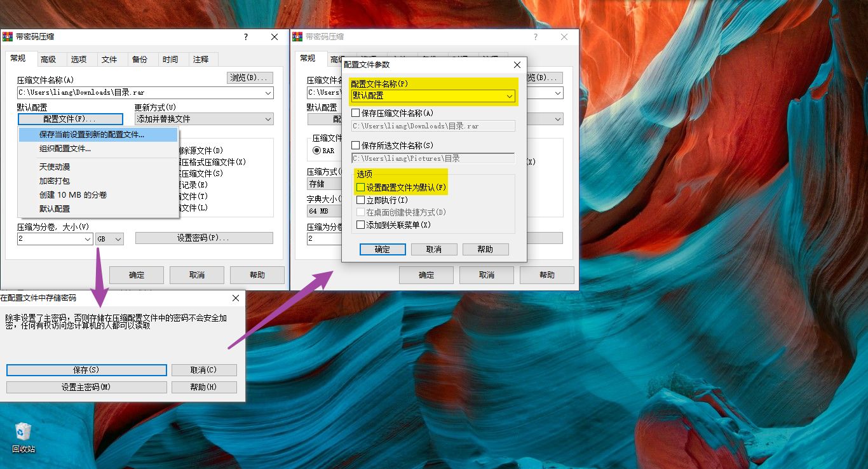Click 取消 in the 配置文件参数 dialog
The image size is (868, 469).
[x=434, y=249]
